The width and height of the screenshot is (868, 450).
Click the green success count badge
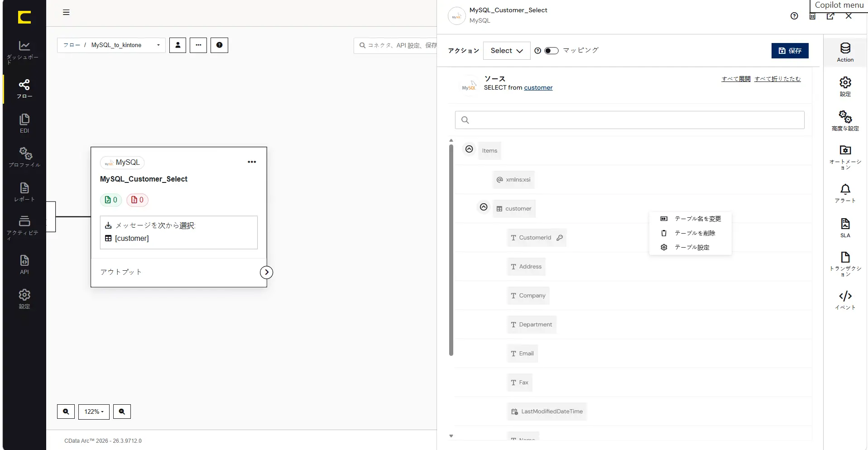coord(111,200)
